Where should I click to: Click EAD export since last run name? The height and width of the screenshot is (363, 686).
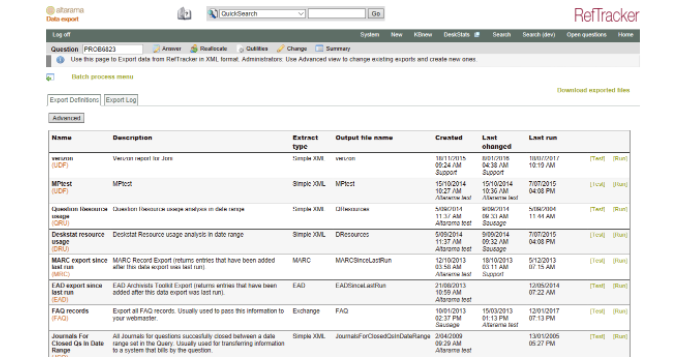coord(77,289)
